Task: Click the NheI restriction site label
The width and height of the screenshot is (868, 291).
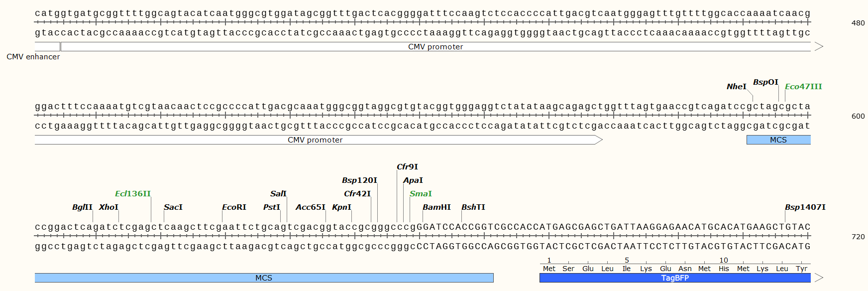Action: coord(736,87)
